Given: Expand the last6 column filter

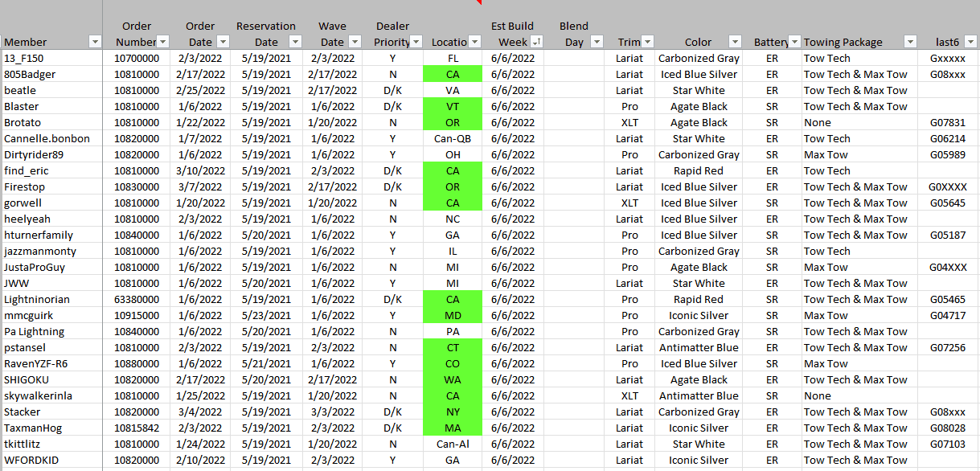Looking at the screenshot, I should tap(971, 42).
